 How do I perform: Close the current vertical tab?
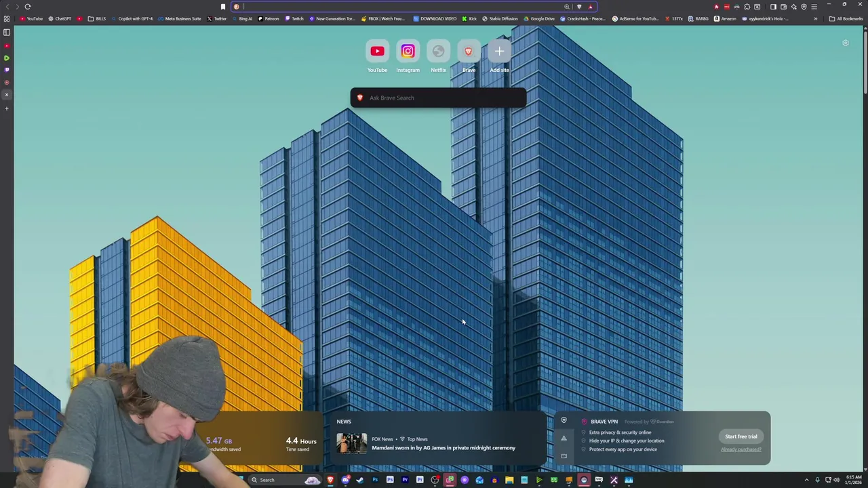(x=7, y=95)
